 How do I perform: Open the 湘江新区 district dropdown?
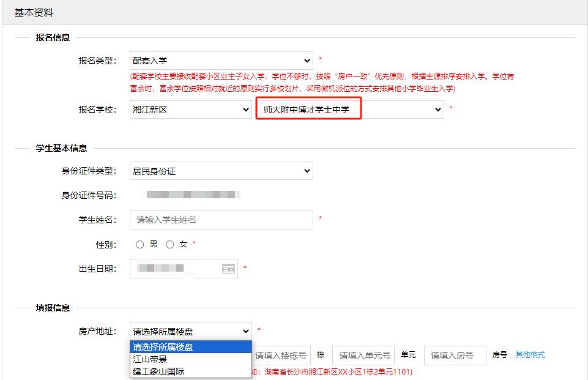pyautogui.click(x=190, y=110)
